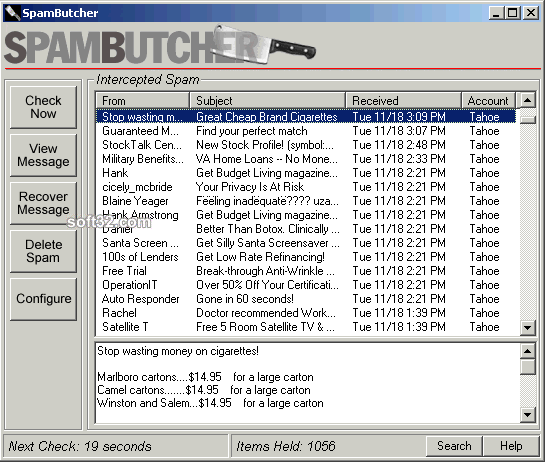Click the SpamButcher title bar knife icon
This screenshot has height=462, width=545.
click(12, 13)
